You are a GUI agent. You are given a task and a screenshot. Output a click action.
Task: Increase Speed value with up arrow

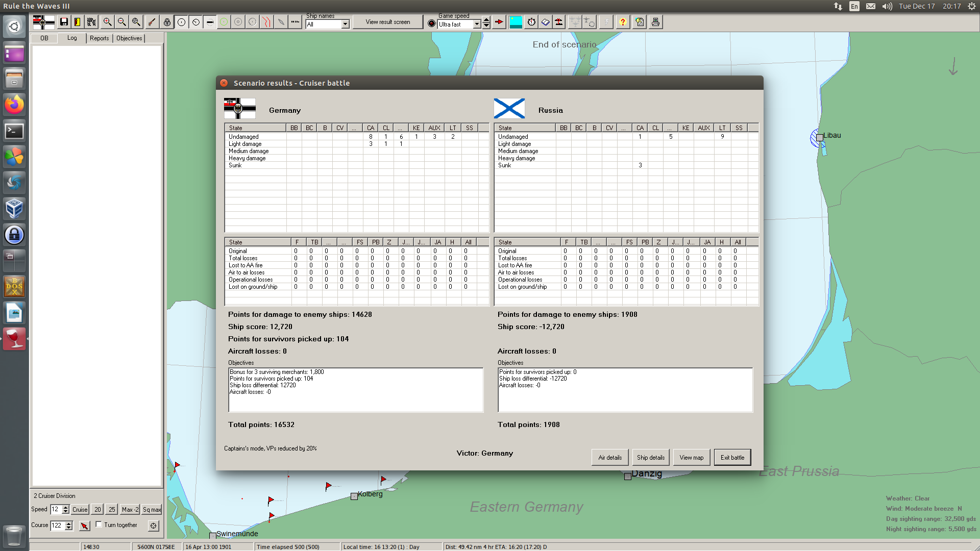(66, 507)
